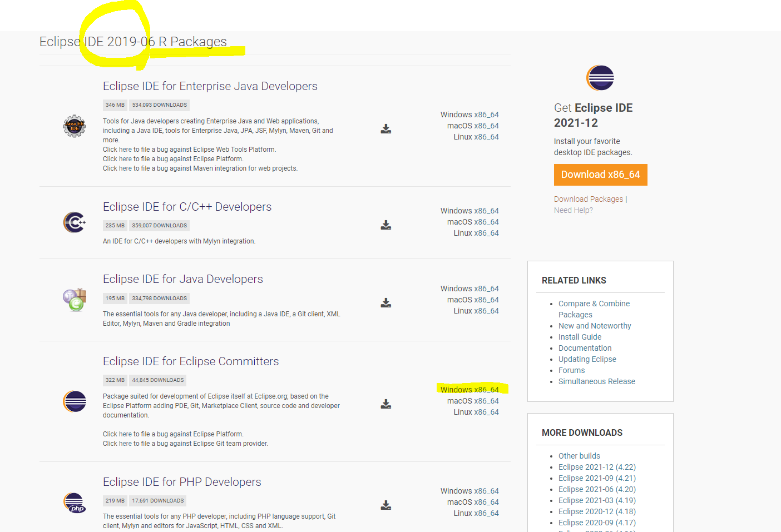Open the Simultaneous Release link
The width and height of the screenshot is (781, 532).
click(x=596, y=381)
